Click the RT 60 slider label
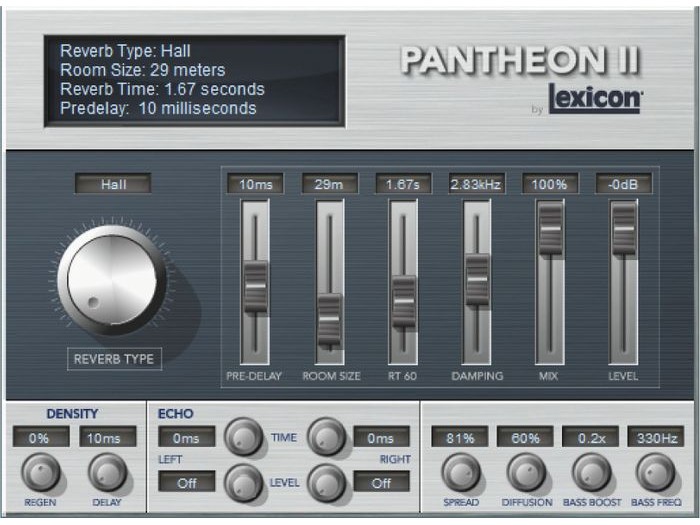This screenshot has width=700, height=525. click(402, 376)
